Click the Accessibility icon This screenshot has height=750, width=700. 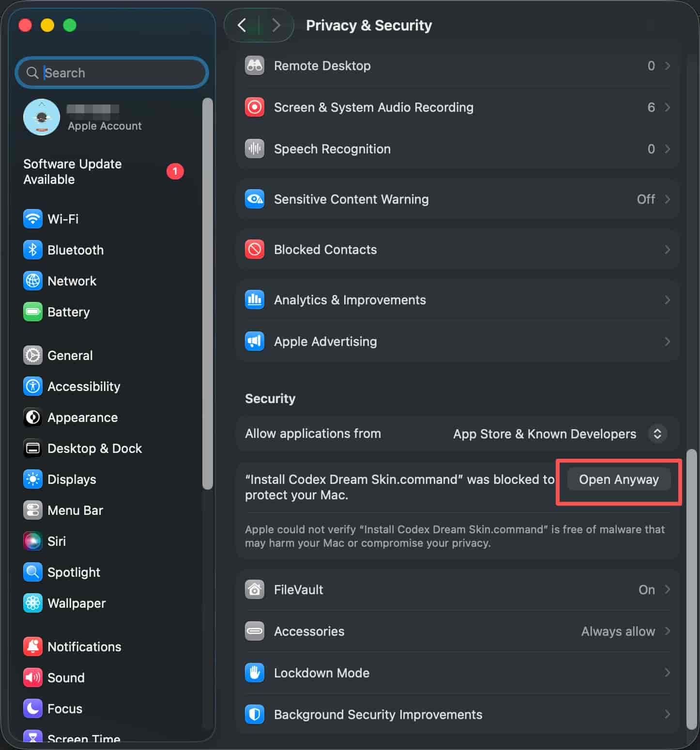(33, 386)
